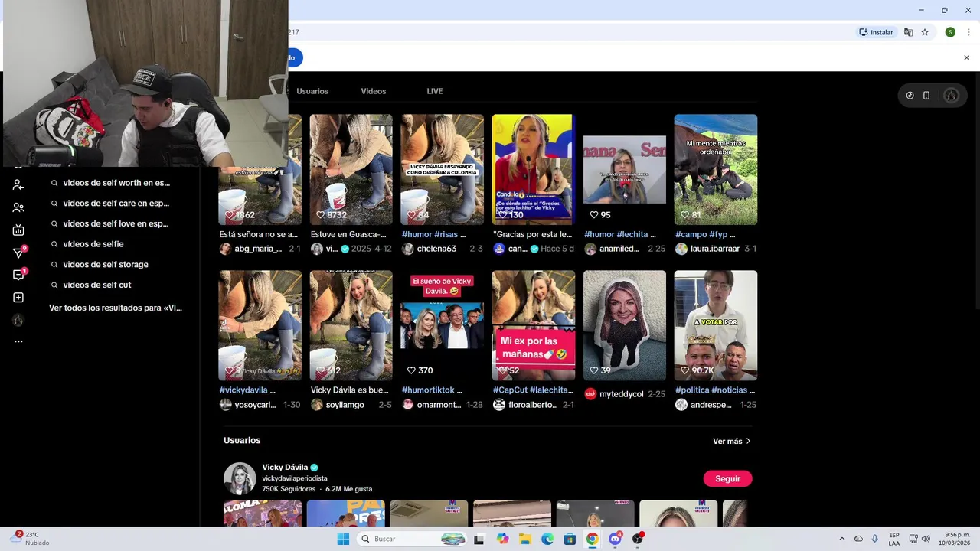Open Task View on taskbar

click(479, 539)
